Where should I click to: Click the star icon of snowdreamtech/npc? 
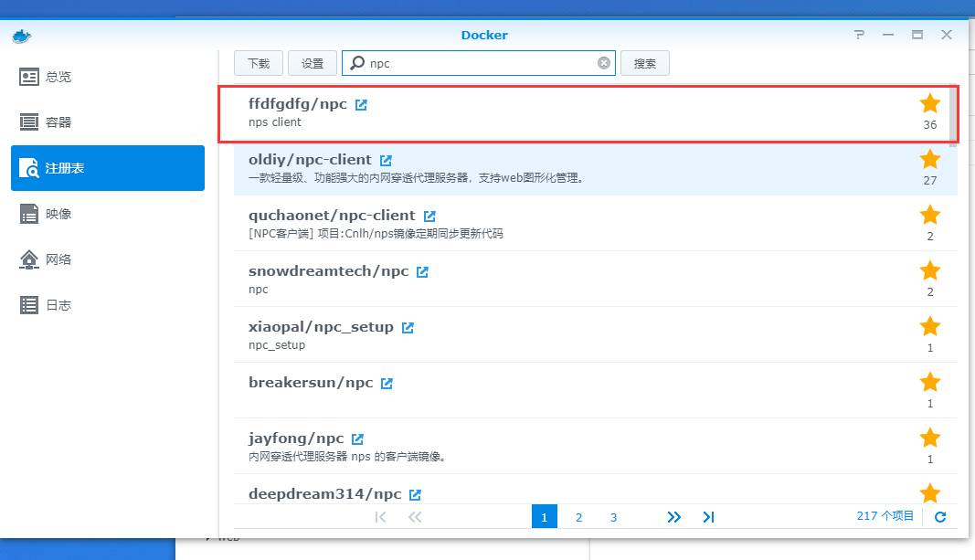point(930,270)
